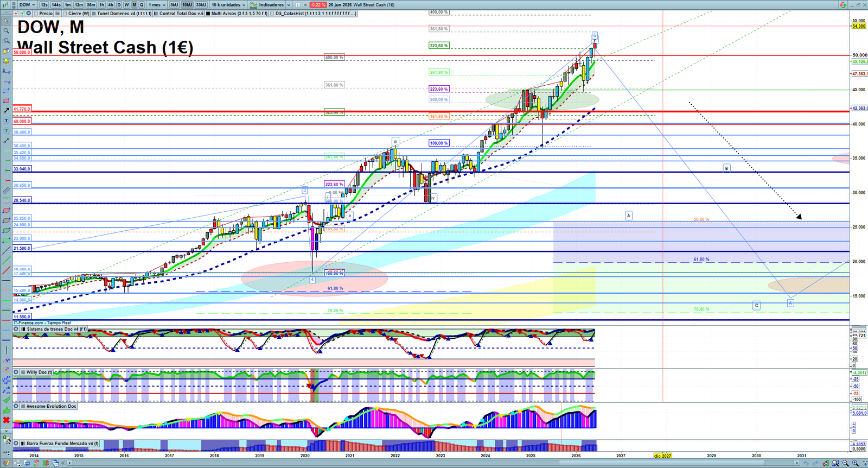Select the 12m timeframe

coord(79,5)
